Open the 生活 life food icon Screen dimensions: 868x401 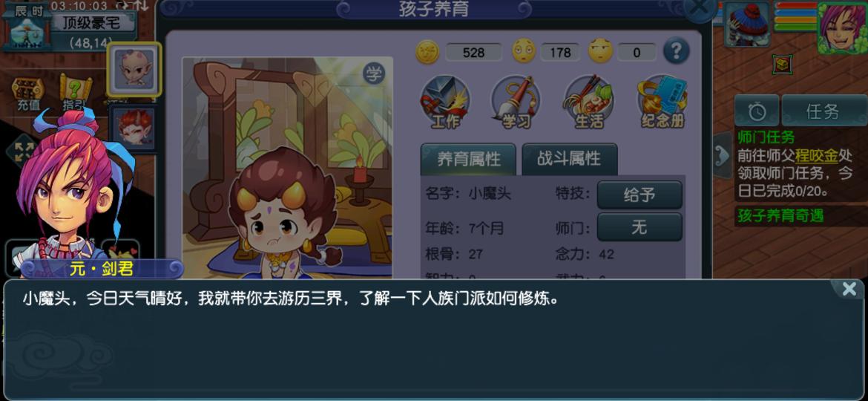588,102
